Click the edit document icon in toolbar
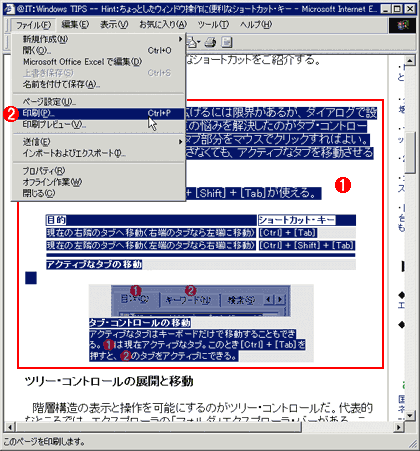Screen dimensions: 420x451 pos(227,42)
